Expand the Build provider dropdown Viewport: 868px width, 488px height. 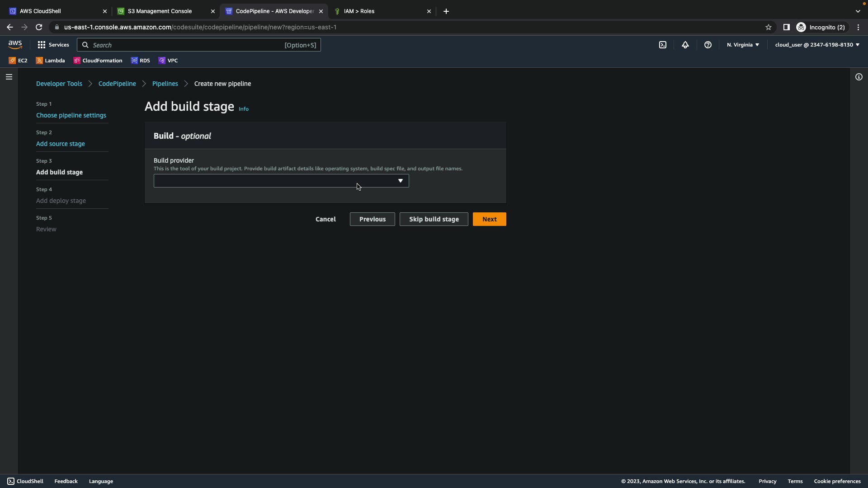click(x=281, y=181)
